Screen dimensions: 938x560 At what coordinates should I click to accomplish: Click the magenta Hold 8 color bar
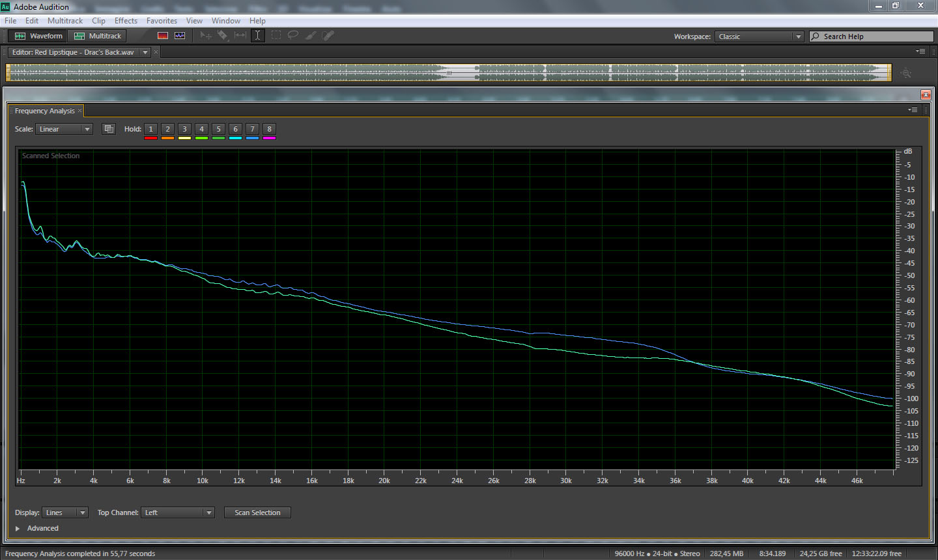(269, 138)
